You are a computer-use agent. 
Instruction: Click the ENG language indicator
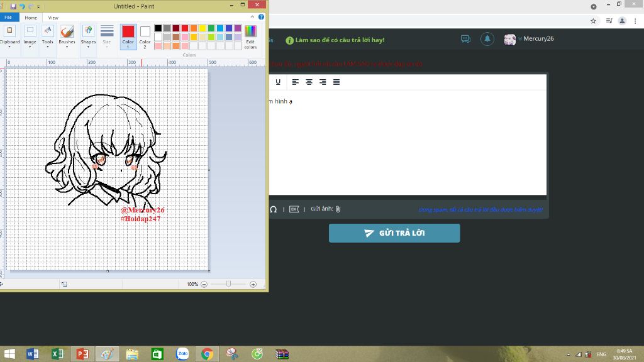pyautogui.click(x=601, y=354)
